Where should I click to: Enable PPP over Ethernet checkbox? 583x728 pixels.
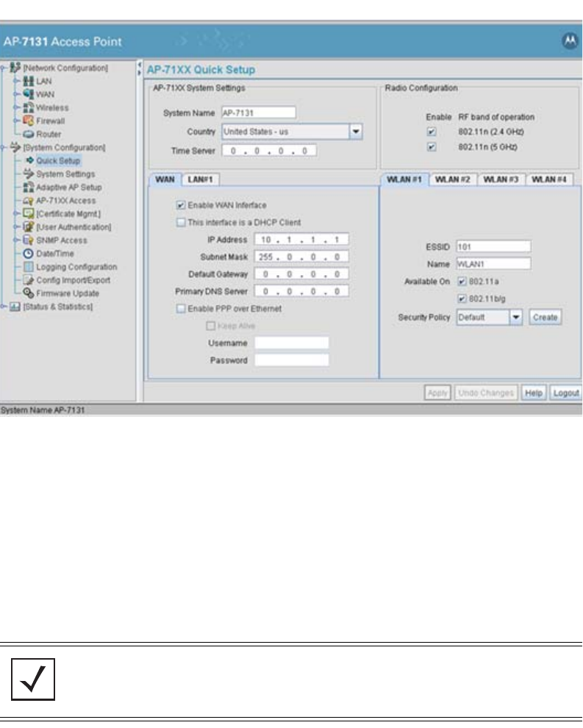click(x=181, y=309)
